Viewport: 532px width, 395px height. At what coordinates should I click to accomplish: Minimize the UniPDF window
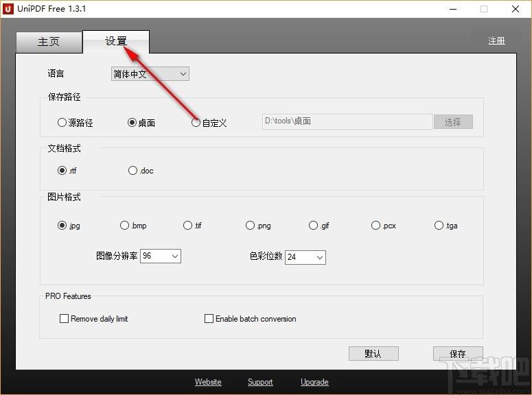click(x=453, y=9)
